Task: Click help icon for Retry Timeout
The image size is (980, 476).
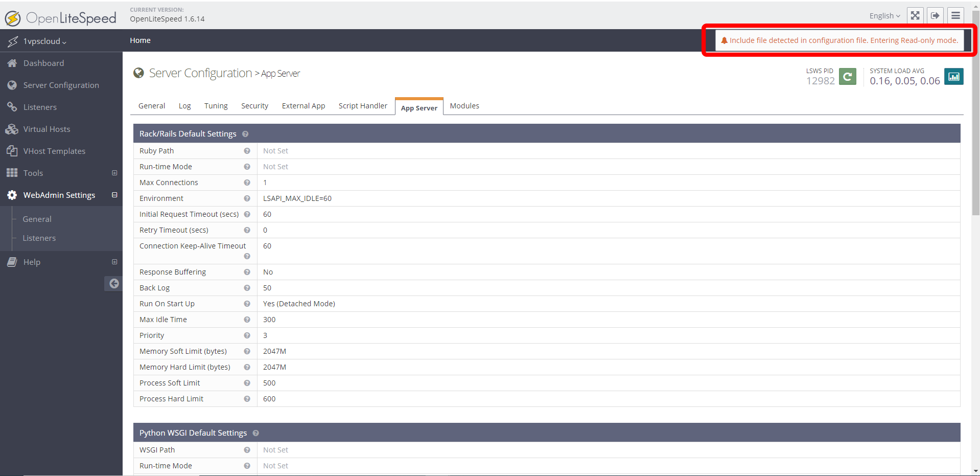Action: (x=247, y=230)
